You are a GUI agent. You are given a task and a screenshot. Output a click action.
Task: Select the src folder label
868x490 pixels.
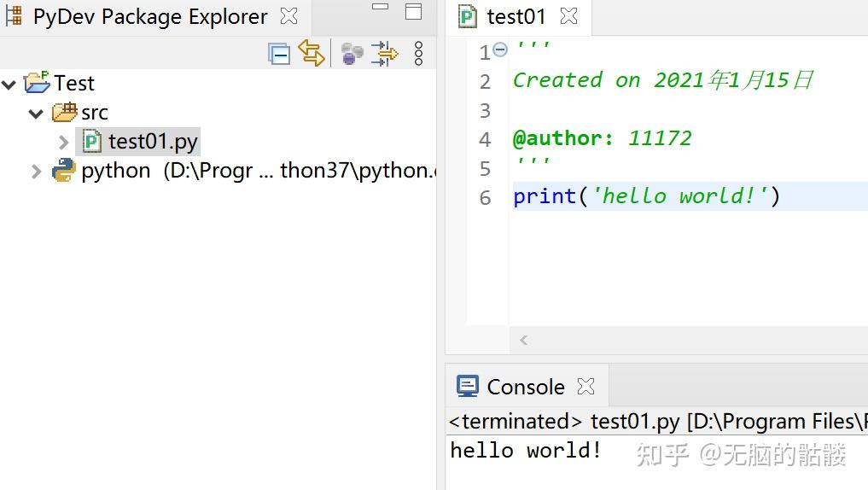click(94, 113)
